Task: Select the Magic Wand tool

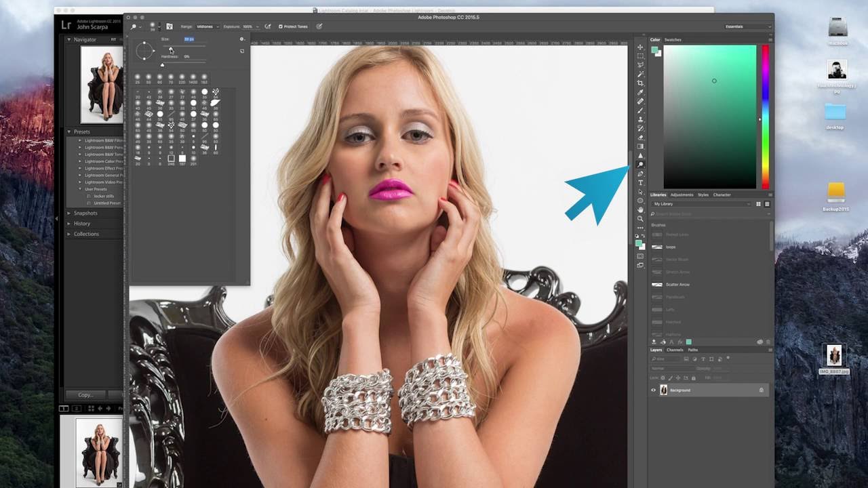Action: pyautogui.click(x=640, y=74)
